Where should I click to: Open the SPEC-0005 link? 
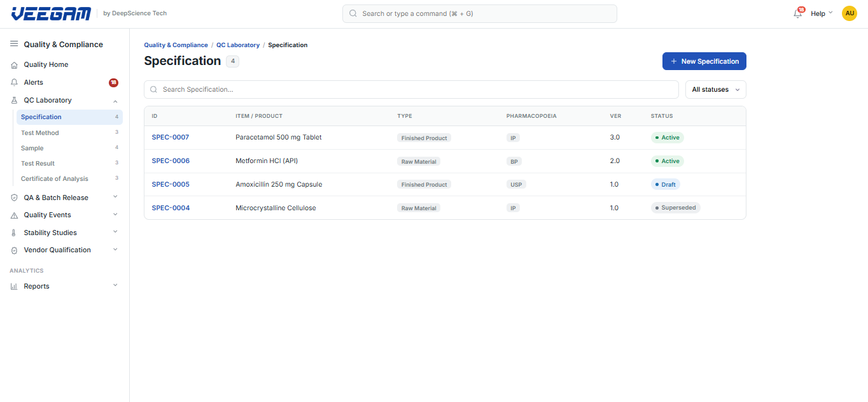[x=171, y=185]
